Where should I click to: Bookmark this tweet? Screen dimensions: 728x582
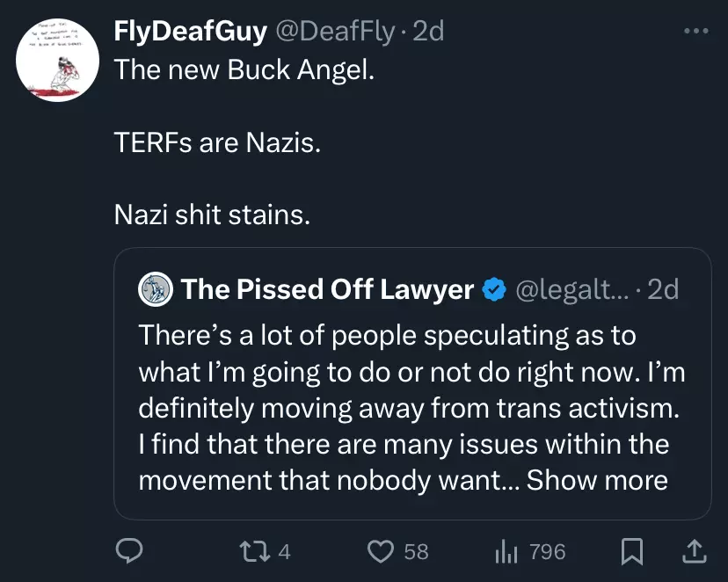[632, 551]
